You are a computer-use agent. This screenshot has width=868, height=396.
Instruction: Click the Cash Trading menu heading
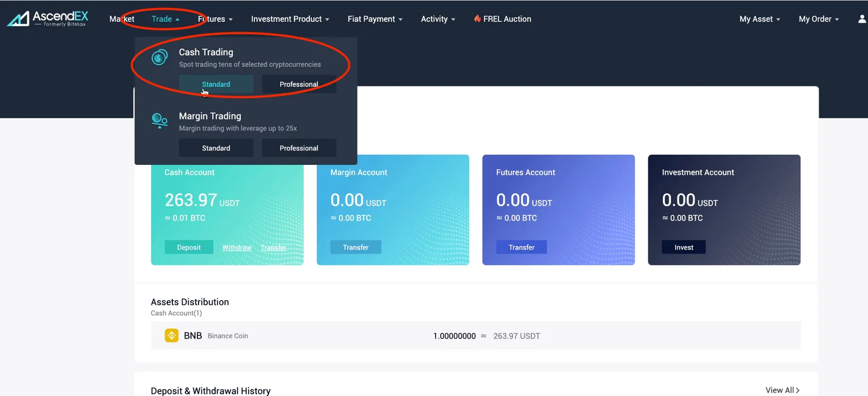[x=206, y=52]
